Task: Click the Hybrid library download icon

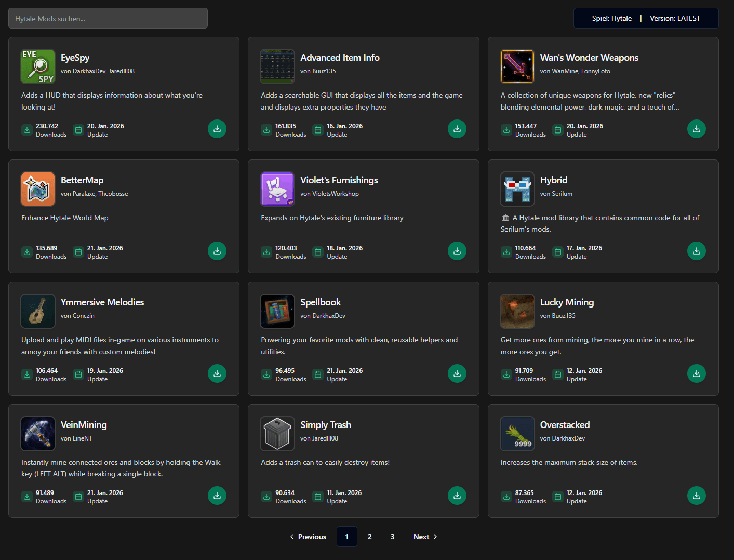Action: point(696,251)
